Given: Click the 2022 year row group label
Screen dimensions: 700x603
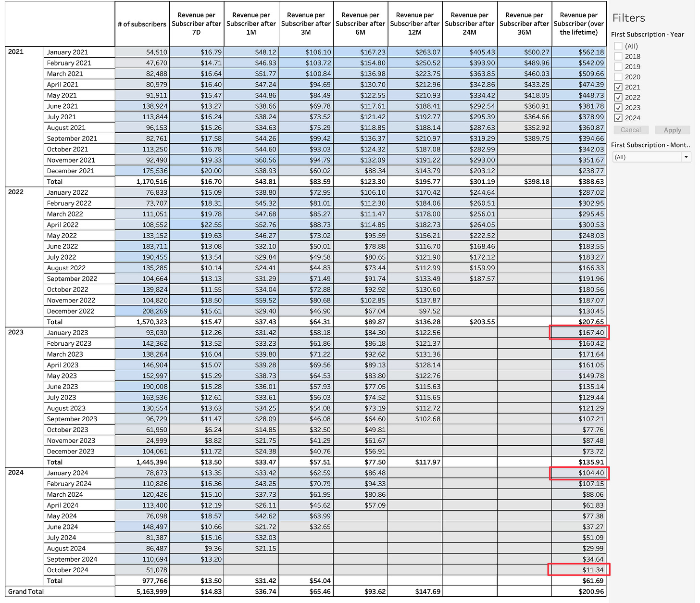Looking at the screenshot, I should point(16,192).
